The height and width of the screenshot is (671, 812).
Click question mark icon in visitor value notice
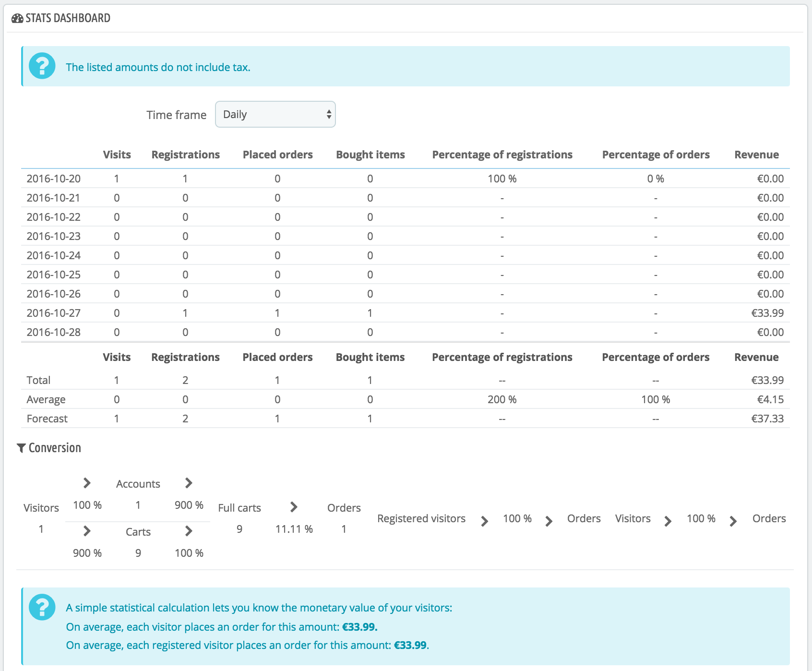42,607
